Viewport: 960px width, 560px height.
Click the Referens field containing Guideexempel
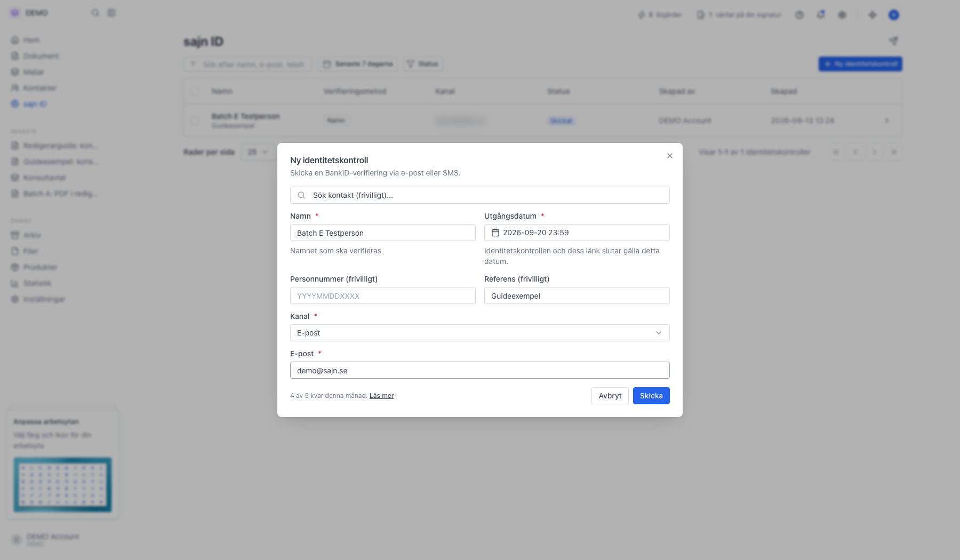coord(577,295)
